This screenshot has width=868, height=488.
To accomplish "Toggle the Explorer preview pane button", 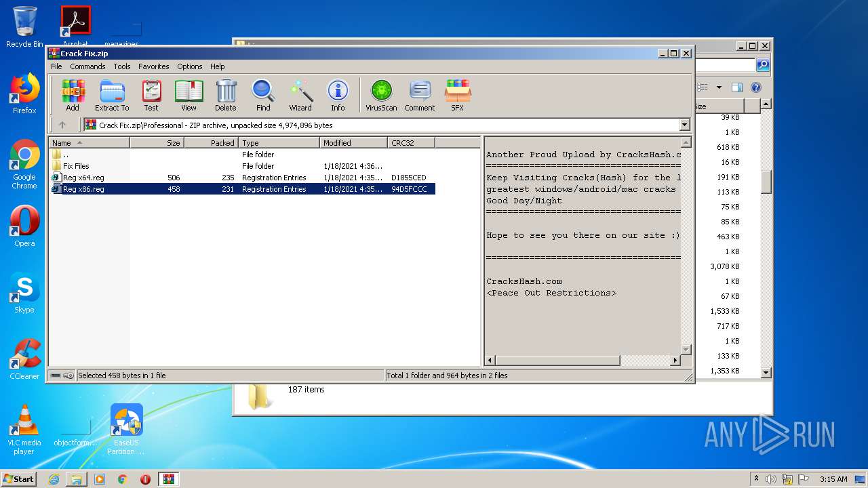I will click(x=737, y=87).
